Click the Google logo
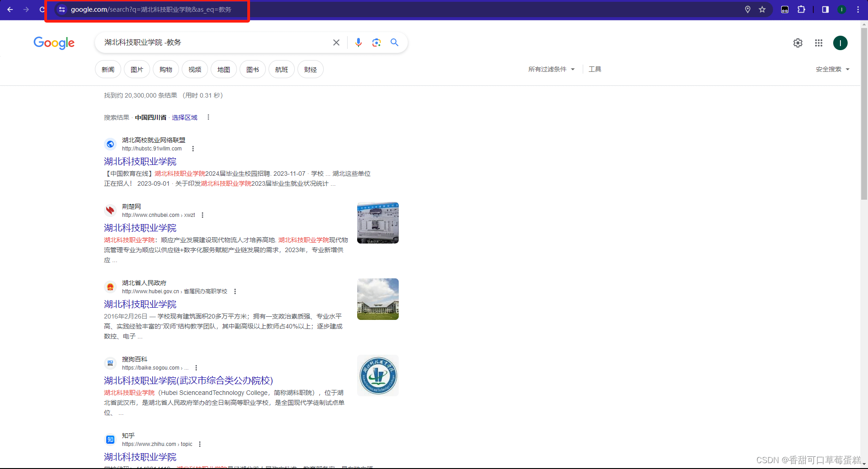The image size is (868, 469). pos(54,43)
